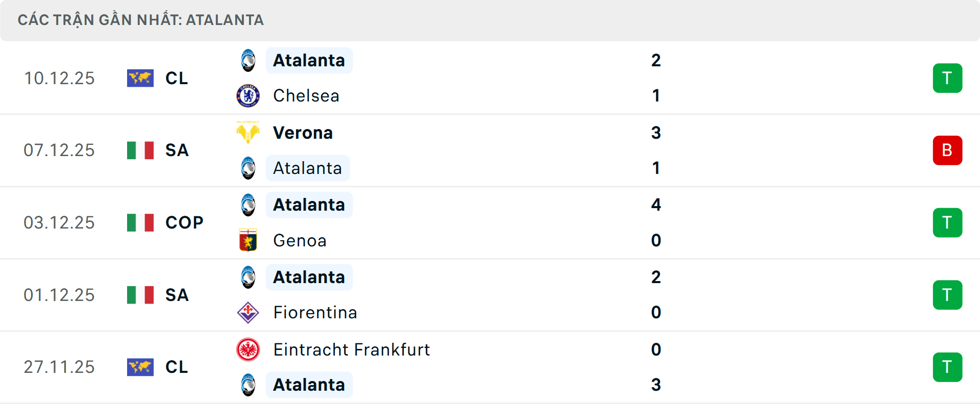Click the Italian flag stripe beside SA on 01.12.25
980x404 pixels.
pos(140,295)
